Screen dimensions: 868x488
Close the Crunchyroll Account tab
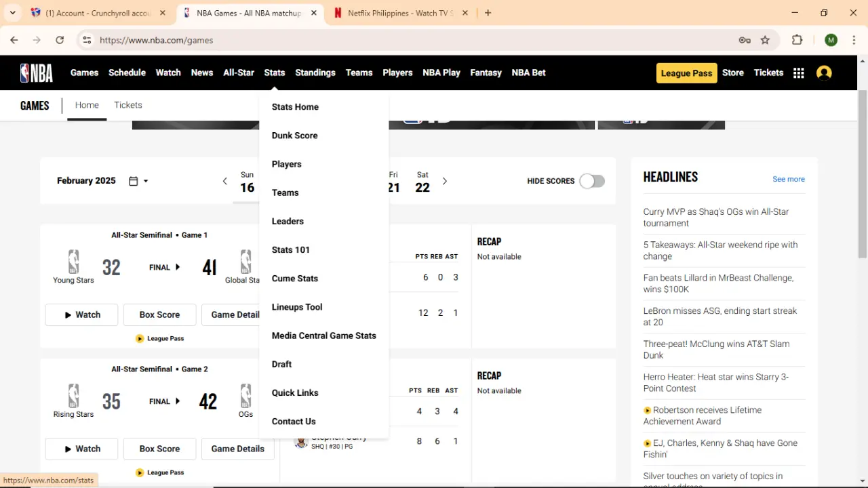[163, 13]
